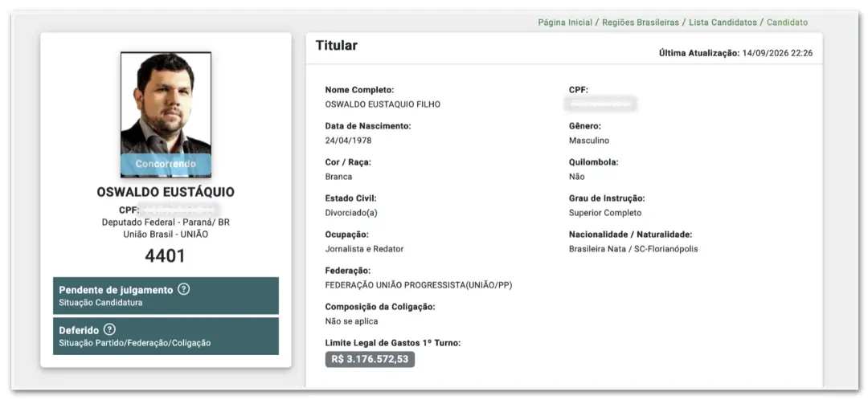Click the 'Limite Legal de Gastos 1º Turno' label
Image resolution: width=868 pixels, height=404 pixels.
coord(392,343)
